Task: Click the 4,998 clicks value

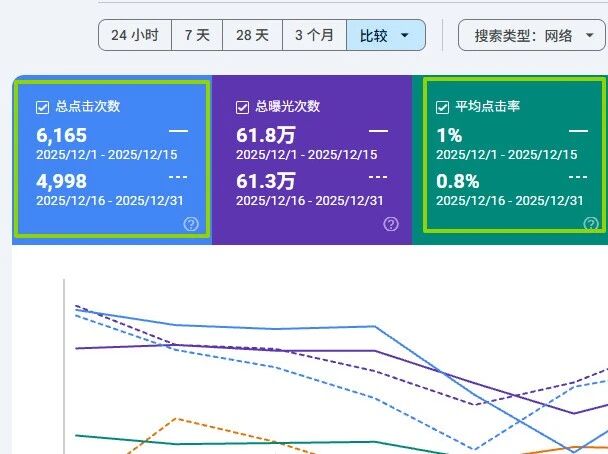Action: pos(62,181)
